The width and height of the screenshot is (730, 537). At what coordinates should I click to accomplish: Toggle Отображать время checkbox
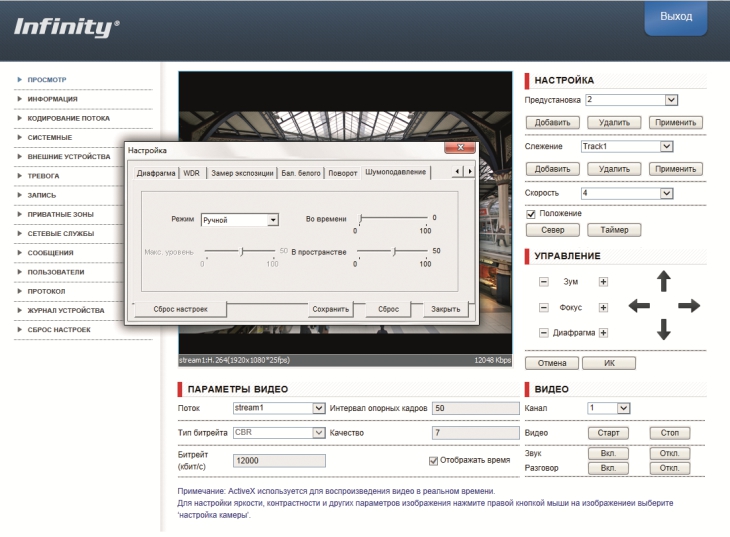coord(433,461)
